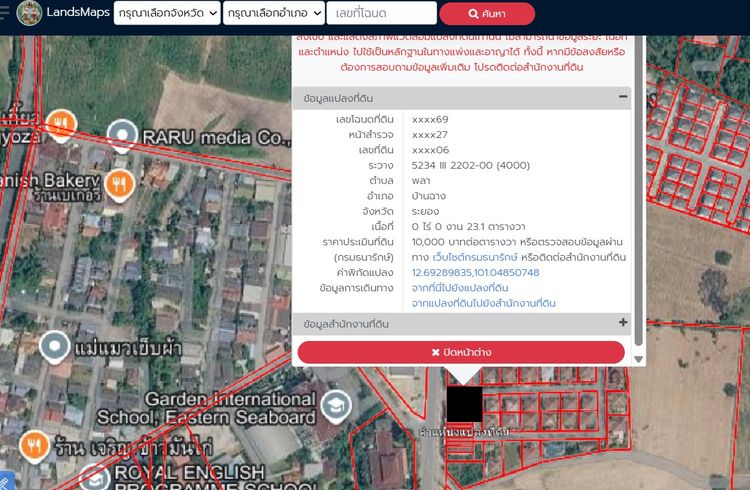The height and width of the screenshot is (490, 750).
Task: Click the จังหวัด value ระยอง
Action: click(x=425, y=211)
